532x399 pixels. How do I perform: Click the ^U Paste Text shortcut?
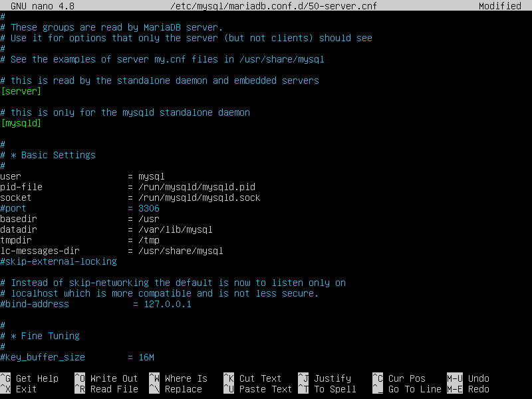[x=258, y=389]
